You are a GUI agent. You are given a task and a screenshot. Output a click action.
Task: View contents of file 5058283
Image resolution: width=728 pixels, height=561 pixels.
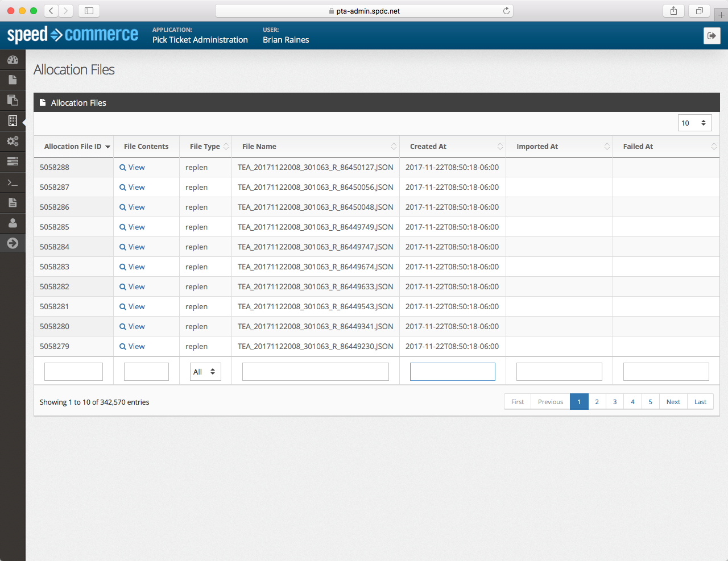(132, 267)
